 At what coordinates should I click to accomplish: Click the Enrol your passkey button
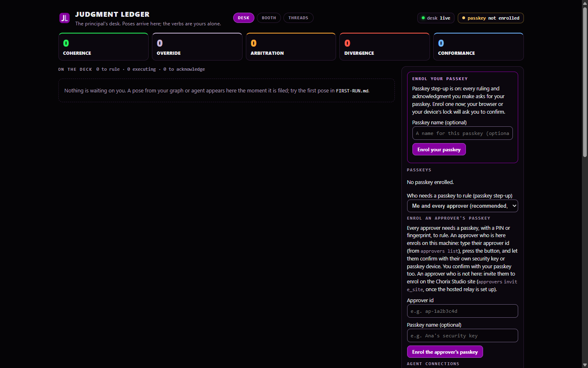[x=439, y=149]
